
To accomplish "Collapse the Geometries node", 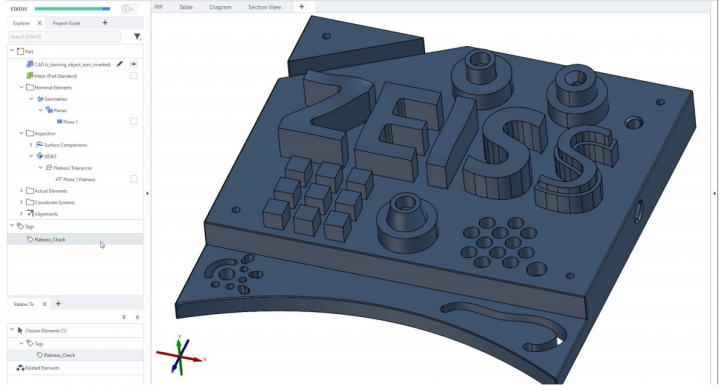I will pos(31,99).
